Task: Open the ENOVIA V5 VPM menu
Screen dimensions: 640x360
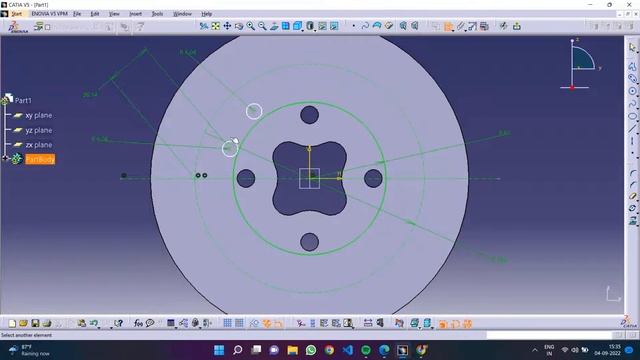Action: click(x=49, y=14)
